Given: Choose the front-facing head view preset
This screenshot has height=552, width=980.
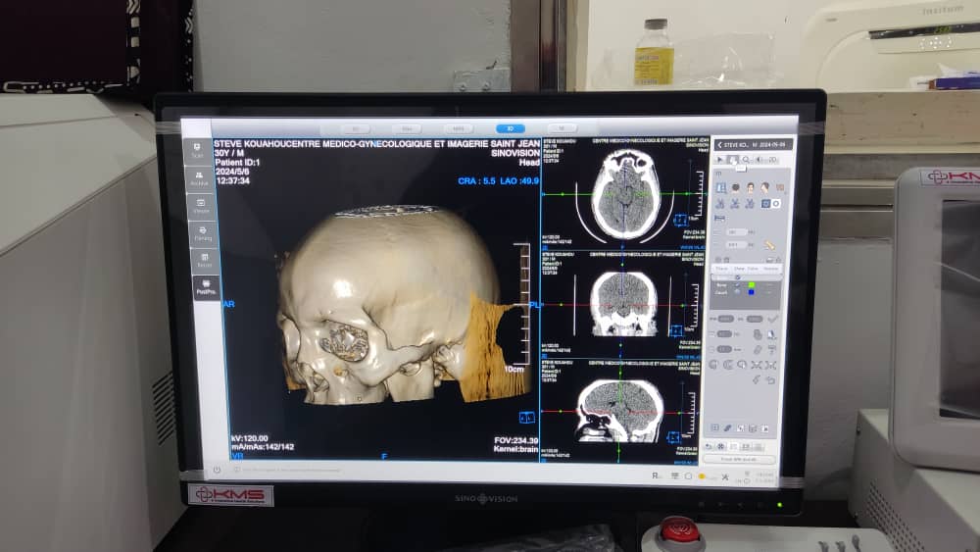Looking at the screenshot, I should coord(750,187).
